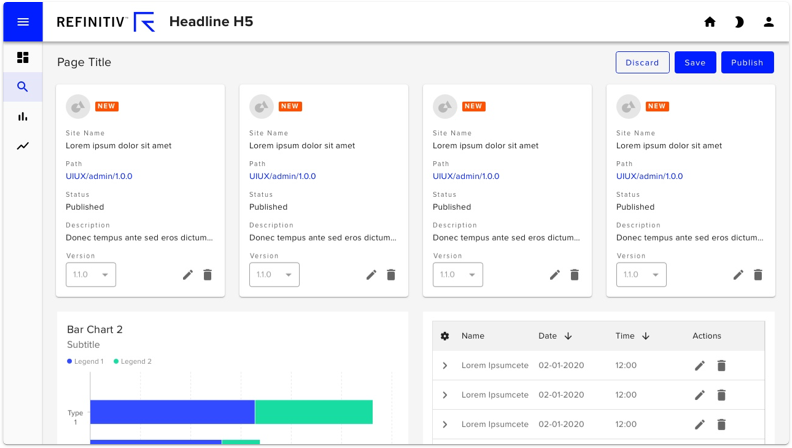Open the dashboard grid sidebar icon

23,58
